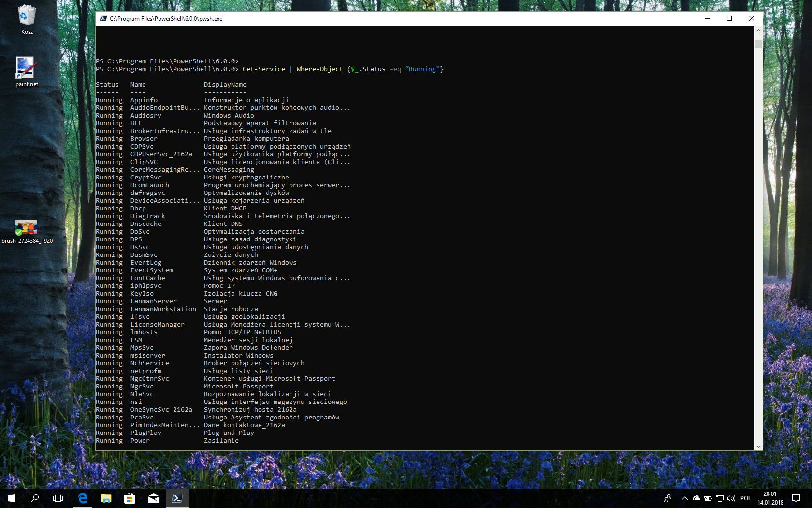Image resolution: width=812 pixels, height=508 pixels.
Task: Open the PowerShell window system menu icon
Action: pyautogui.click(x=103, y=19)
